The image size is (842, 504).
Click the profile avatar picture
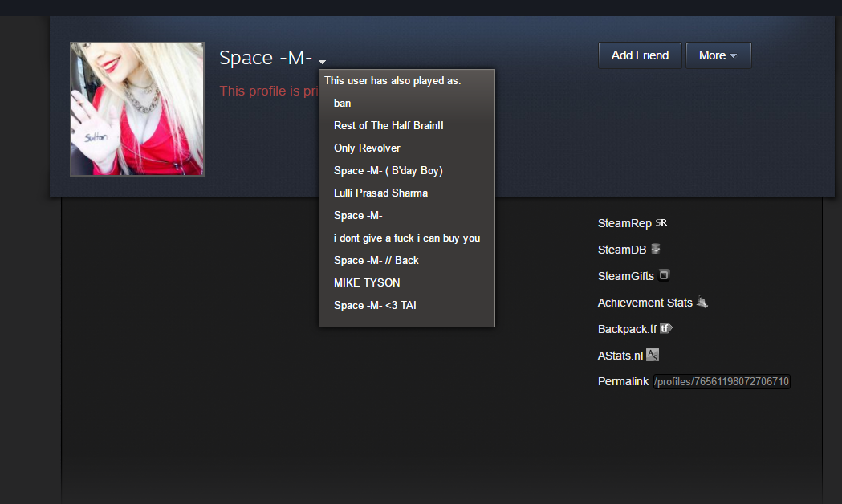137,109
